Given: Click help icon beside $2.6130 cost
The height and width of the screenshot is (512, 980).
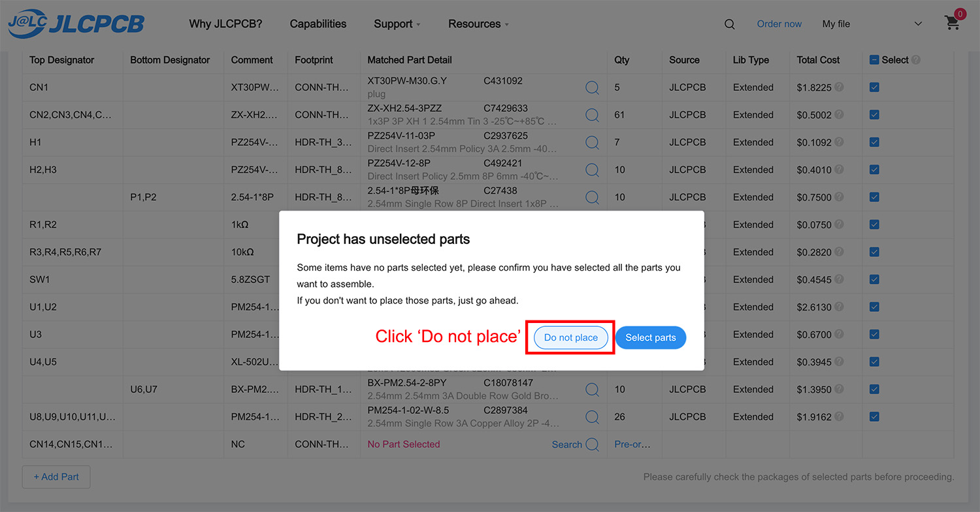Looking at the screenshot, I should pyautogui.click(x=839, y=307).
